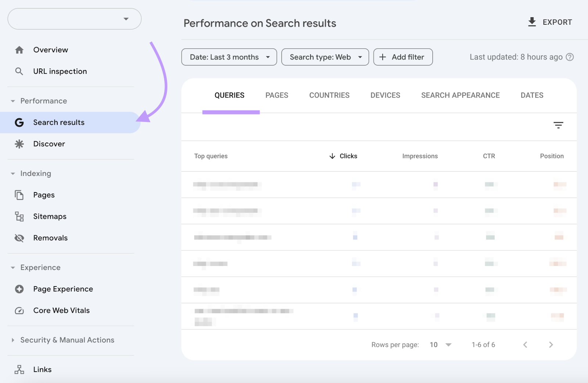Open the Rows per page dropdown
Image resolution: width=588 pixels, height=383 pixels.
(440, 344)
